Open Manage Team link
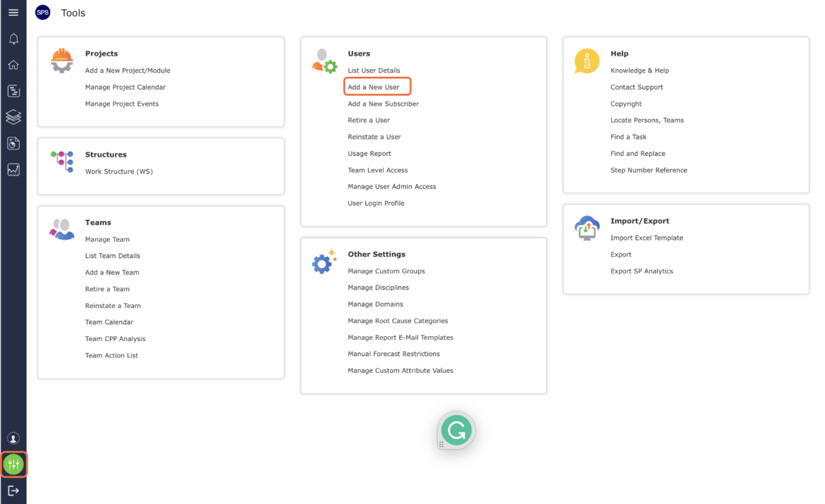The height and width of the screenshot is (504, 825). coord(107,240)
